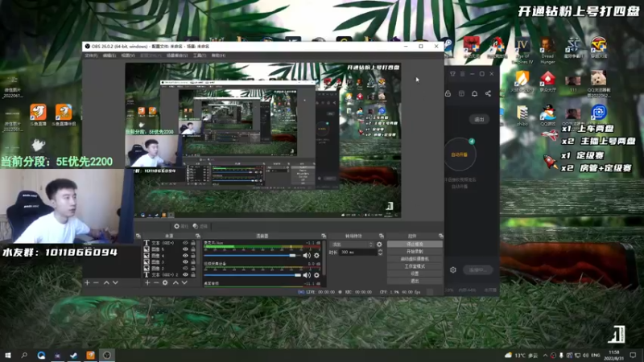Screen dimensions: 644x362
Task: Open OBS 设置 settings button
Action: (x=415, y=274)
